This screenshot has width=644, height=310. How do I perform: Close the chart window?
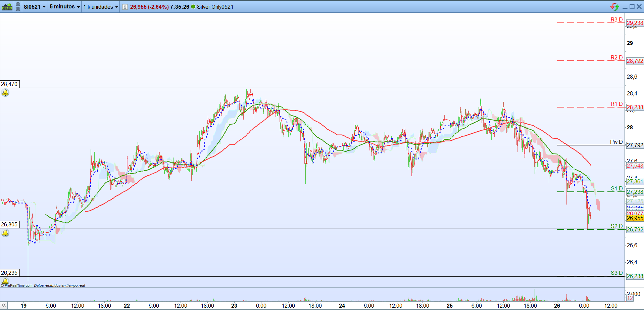point(639,7)
